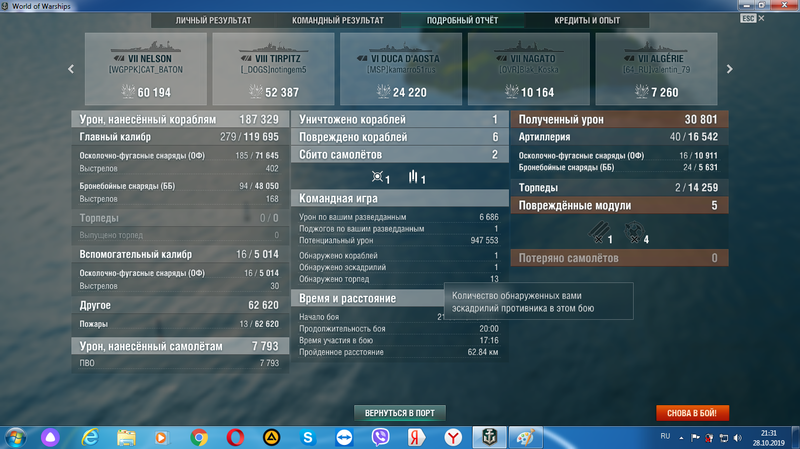Click the Пожары 13 / 62 620 row
Image resolution: width=800 pixels, height=449 pixels.
[x=180, y=324]
